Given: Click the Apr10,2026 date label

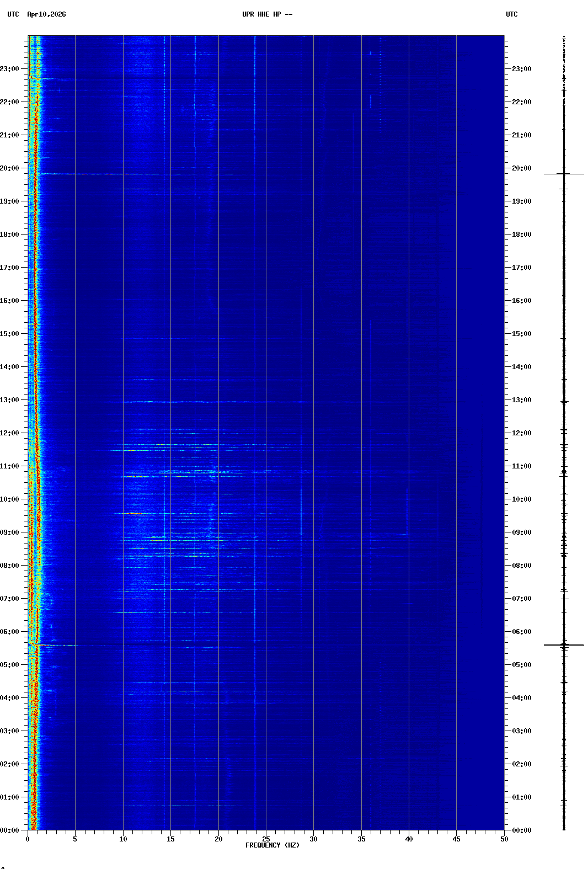Looking at the screenshot, I should (46, 14).
